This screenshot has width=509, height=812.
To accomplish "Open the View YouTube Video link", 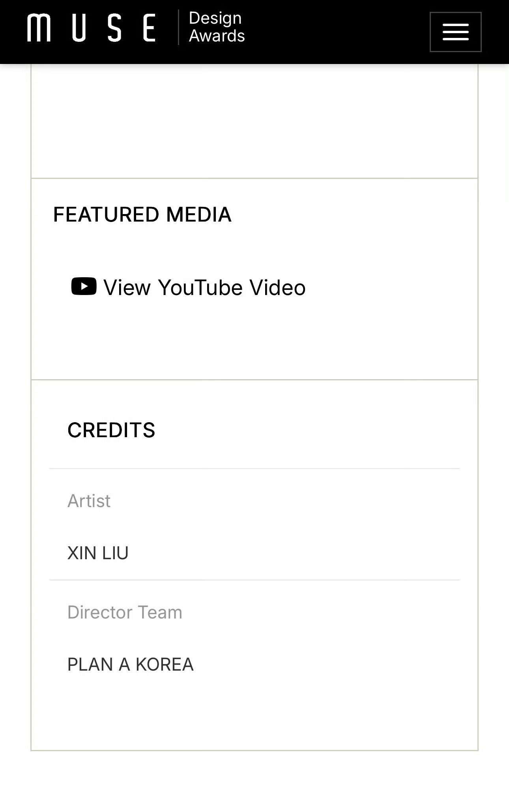I will [188, 287].
